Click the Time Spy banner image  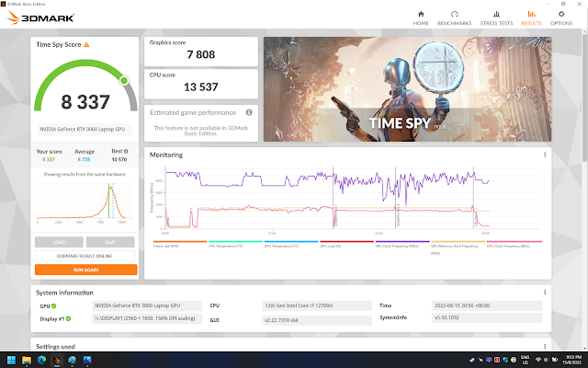coord(407,89)
